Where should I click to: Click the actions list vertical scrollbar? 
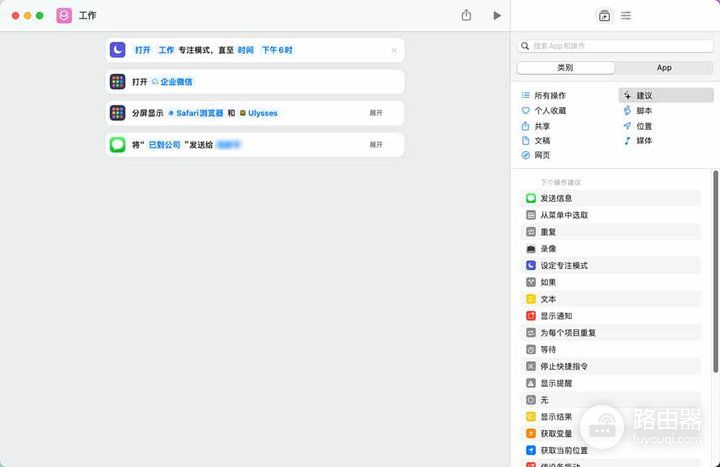coord(715,260)
